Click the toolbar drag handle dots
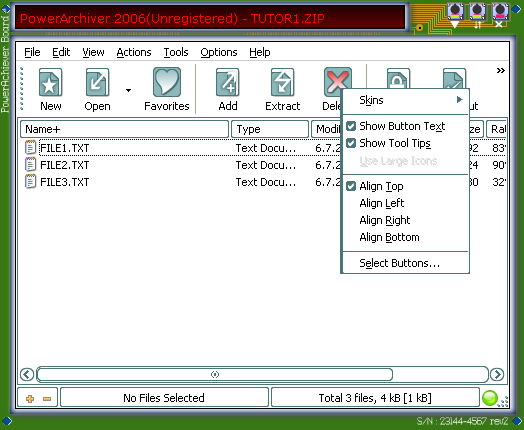Screen dimensions: 524x430 (x=22, y=89)
